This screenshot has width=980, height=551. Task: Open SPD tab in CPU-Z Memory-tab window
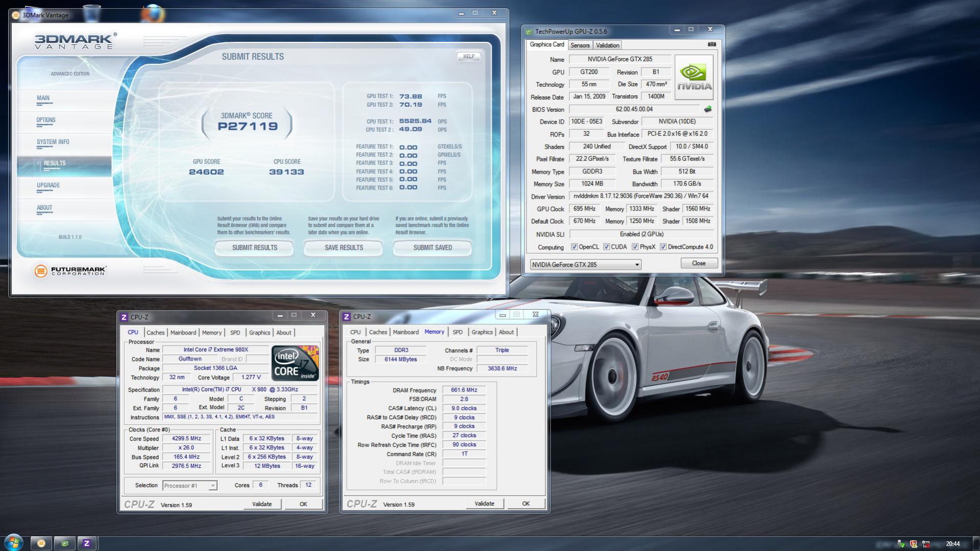click(458, 332)
